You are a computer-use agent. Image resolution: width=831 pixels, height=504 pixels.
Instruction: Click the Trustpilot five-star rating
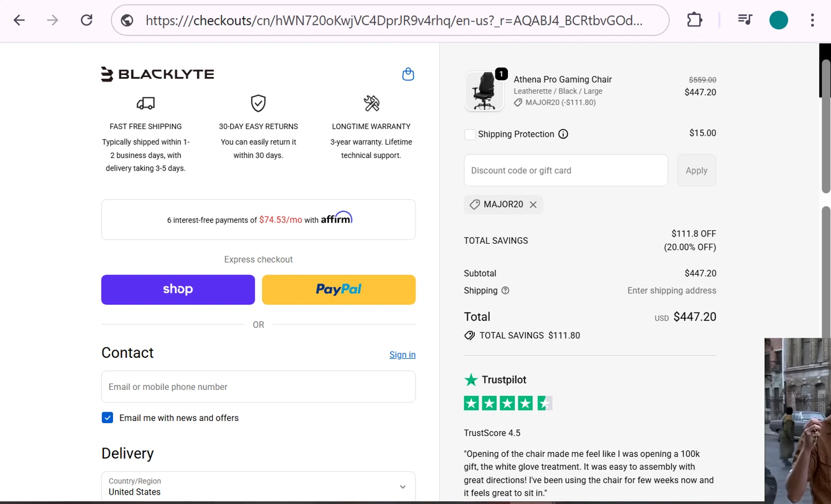[x=508, y=403]
